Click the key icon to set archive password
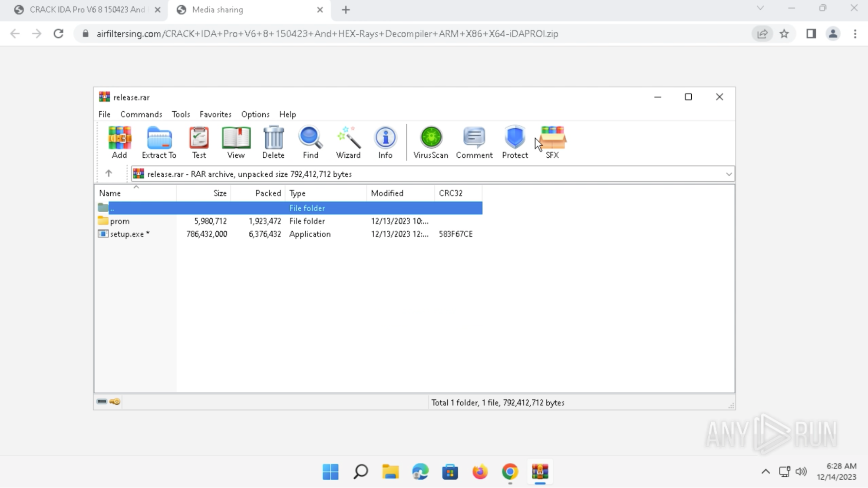 pos(115,402)
